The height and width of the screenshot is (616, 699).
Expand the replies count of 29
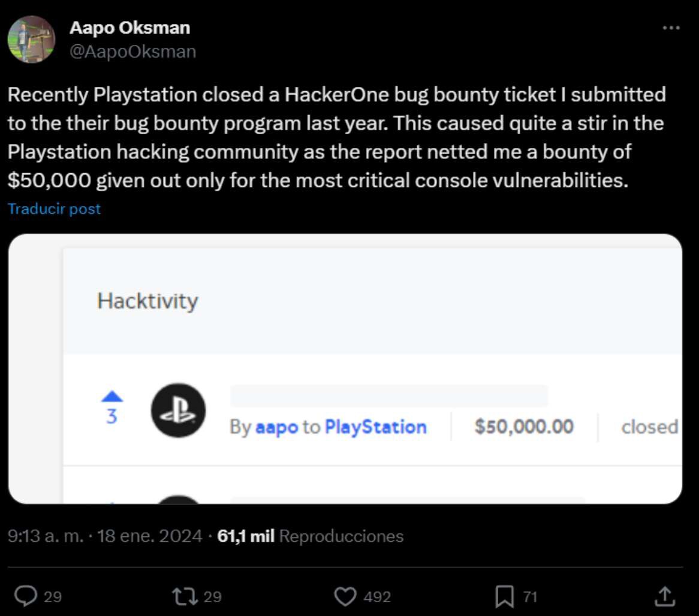[x=53, y=597]
